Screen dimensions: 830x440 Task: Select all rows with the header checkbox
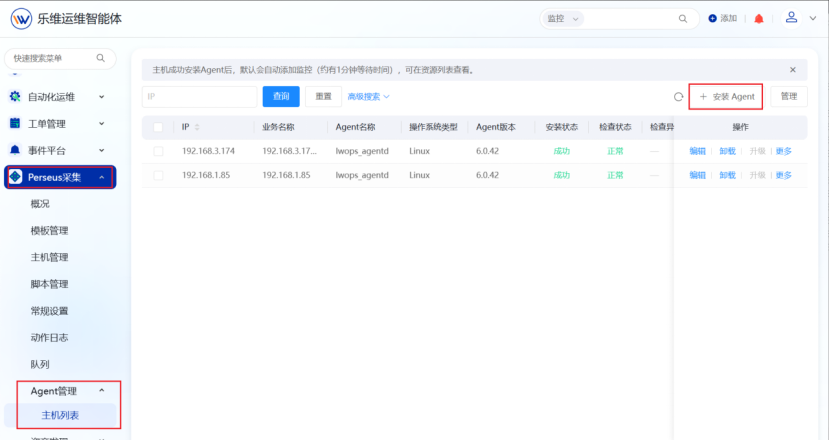158,127
